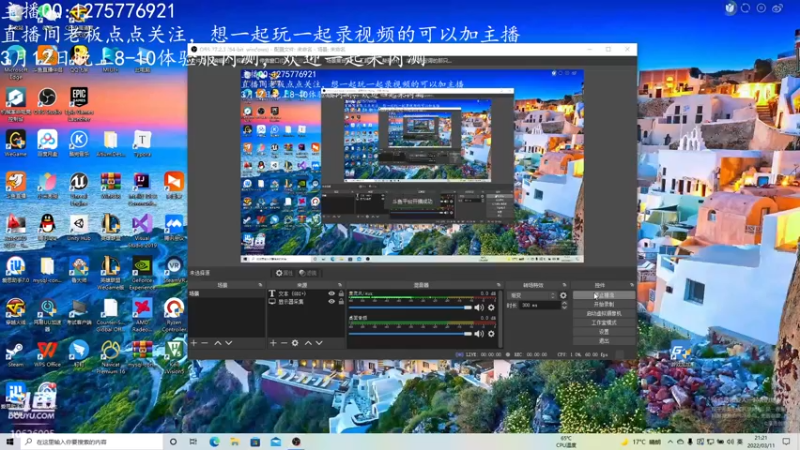
Task: Click exit button in OBS controls
Action: pyautogui.click(x=604, y=340)
